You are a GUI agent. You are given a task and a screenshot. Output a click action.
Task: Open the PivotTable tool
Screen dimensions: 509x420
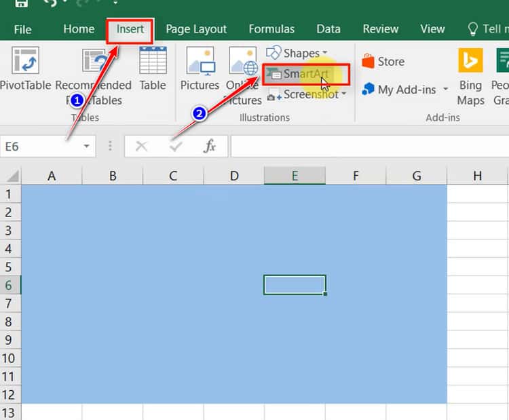[25, 68]
